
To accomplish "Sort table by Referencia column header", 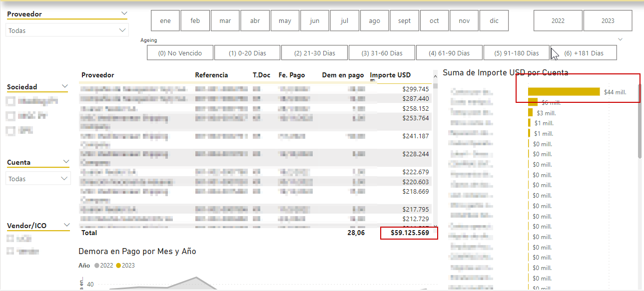I will coord(211,75).
